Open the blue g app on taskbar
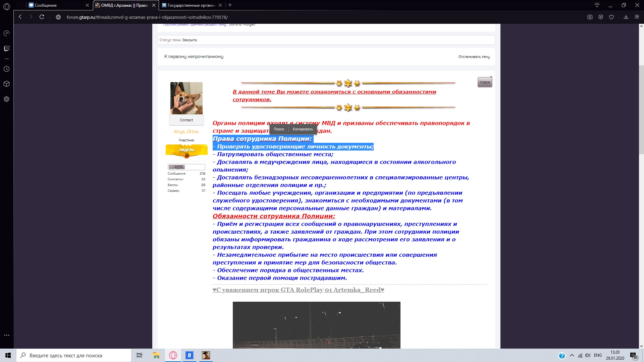Viewport: 644px width, 362px height. 190,355
